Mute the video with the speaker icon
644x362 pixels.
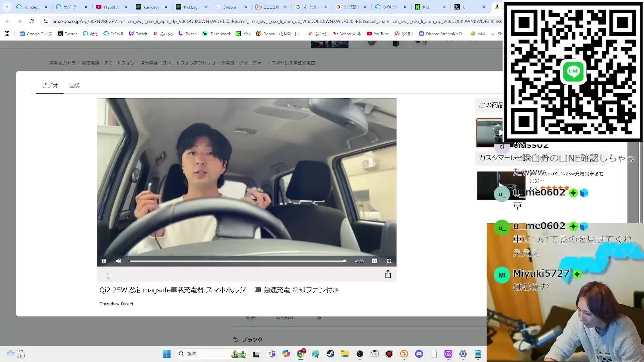pyautogui.click(x=118, y=261)
